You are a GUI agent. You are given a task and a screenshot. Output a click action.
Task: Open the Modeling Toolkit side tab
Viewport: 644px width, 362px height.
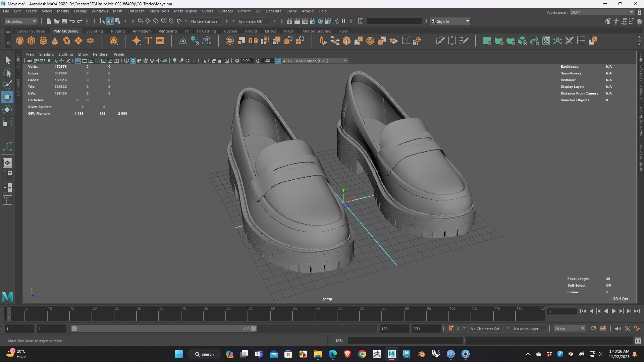coord(641,122)
